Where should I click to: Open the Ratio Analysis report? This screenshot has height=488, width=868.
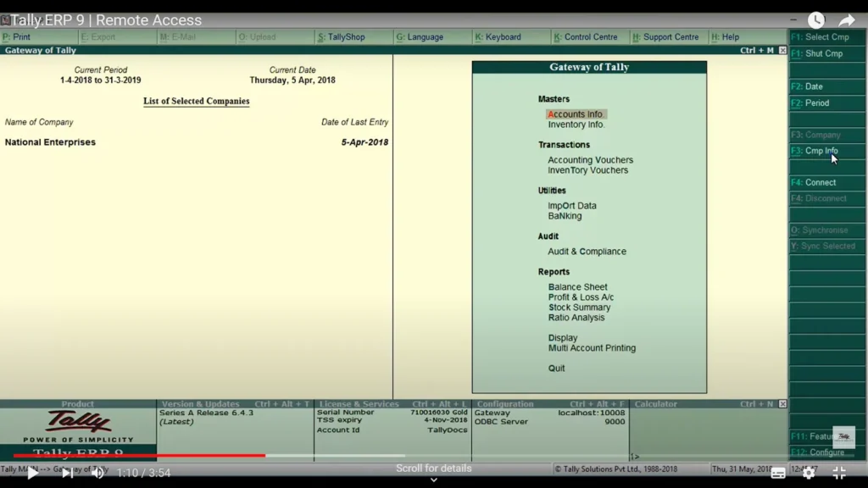(576, 318)
